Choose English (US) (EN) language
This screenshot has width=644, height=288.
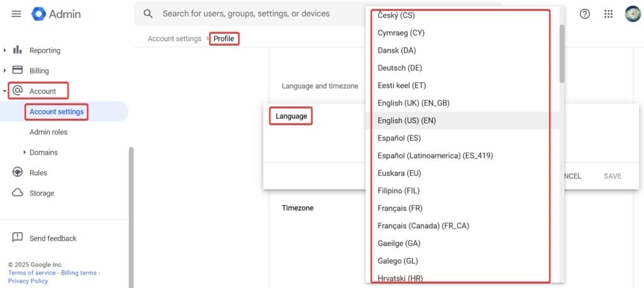click(x=462, y=120)
